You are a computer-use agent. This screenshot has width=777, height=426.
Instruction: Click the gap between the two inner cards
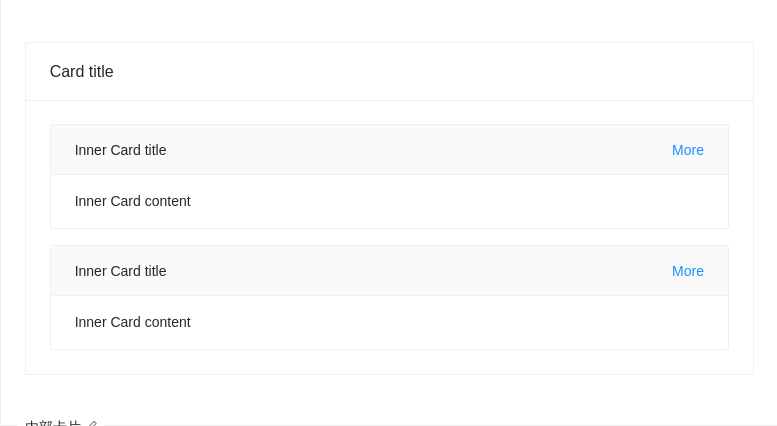pos(389,237)
